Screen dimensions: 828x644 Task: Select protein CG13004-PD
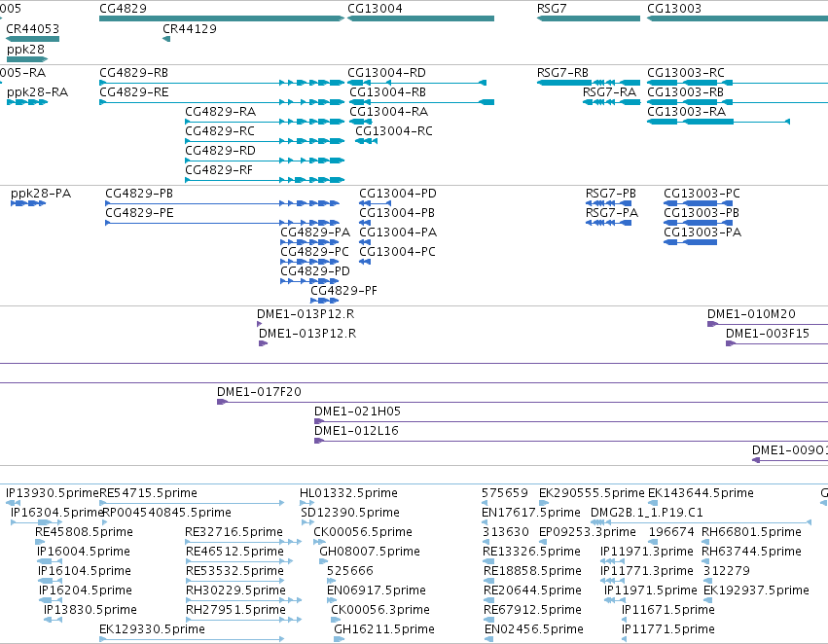coord(398,194)
